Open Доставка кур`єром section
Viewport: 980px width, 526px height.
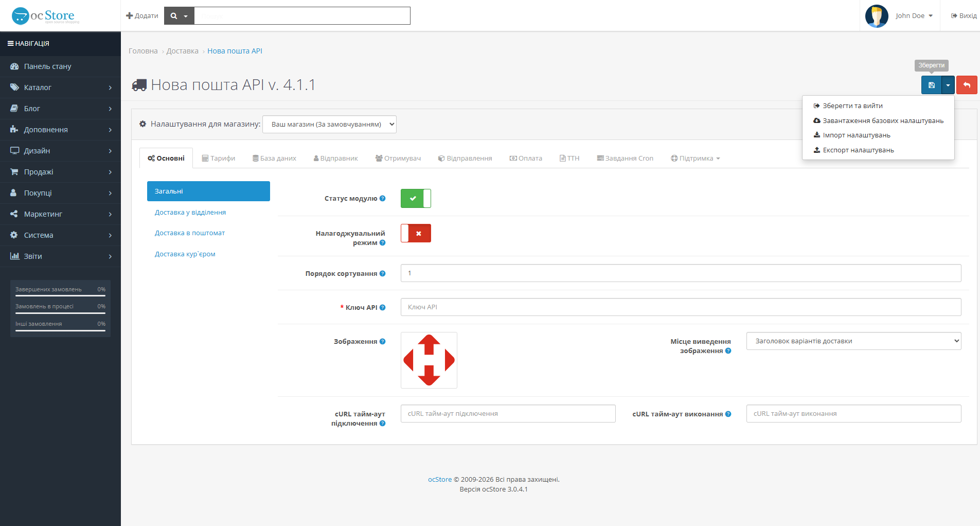[208, 254]
